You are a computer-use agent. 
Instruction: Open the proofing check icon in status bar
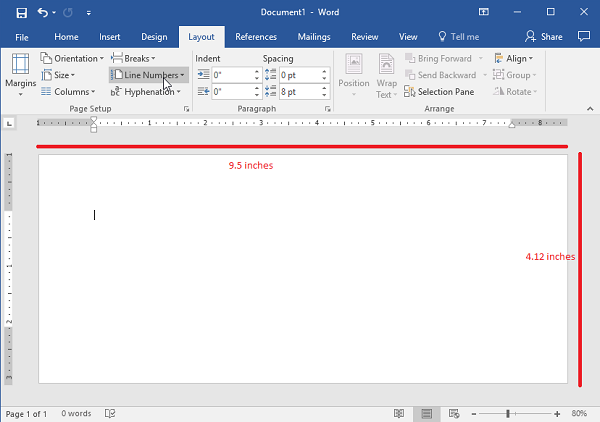[x=111, y=413]
